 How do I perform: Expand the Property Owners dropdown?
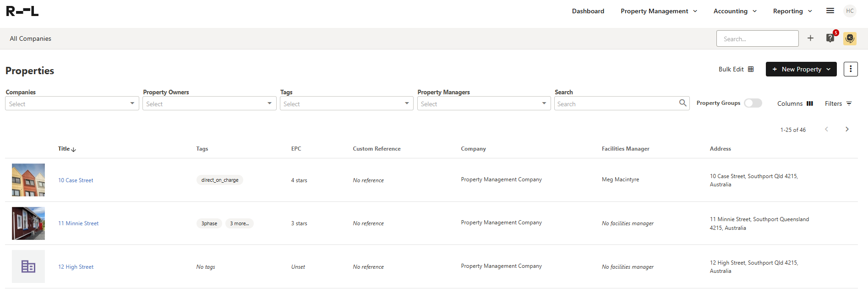209,104
